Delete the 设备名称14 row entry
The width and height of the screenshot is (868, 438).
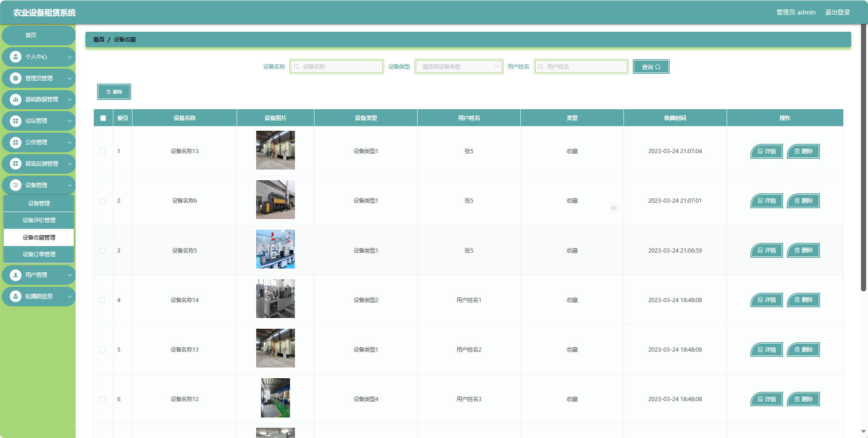(x=803, y=300)
